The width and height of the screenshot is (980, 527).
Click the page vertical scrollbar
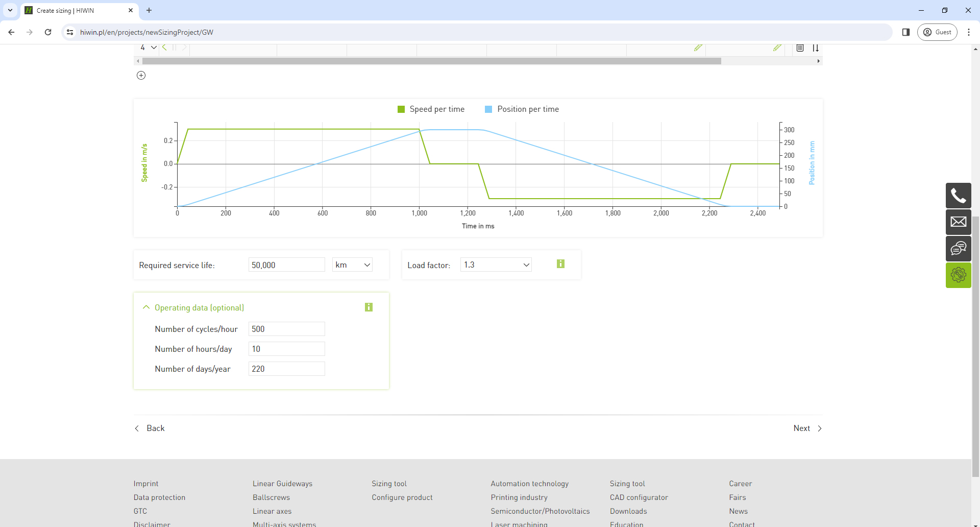pos(975,347)
